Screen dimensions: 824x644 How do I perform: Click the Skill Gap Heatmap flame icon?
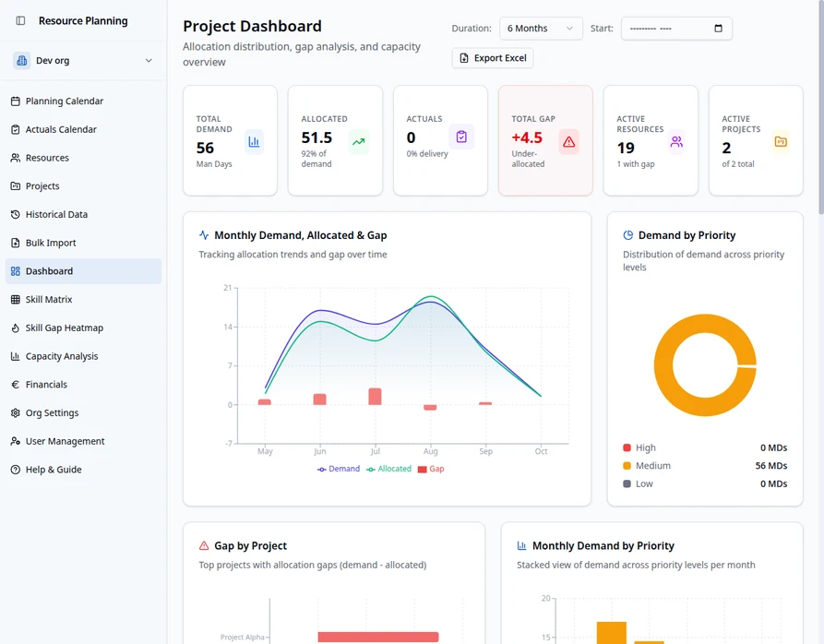click(16, 328)
